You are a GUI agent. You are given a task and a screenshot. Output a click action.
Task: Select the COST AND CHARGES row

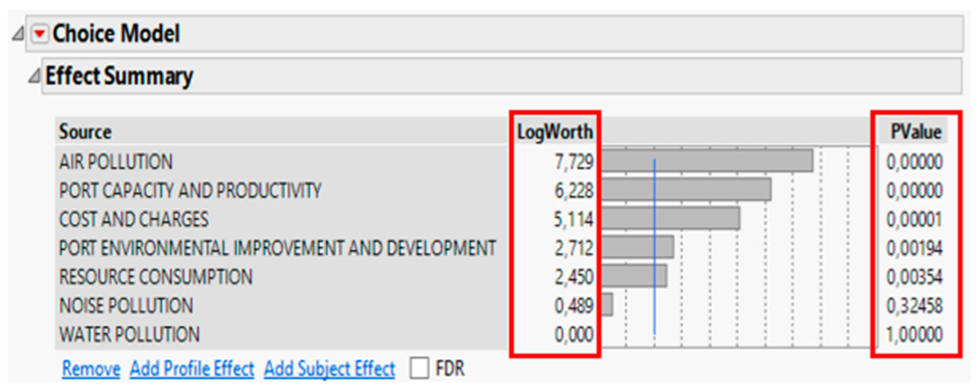coord(134,219)
